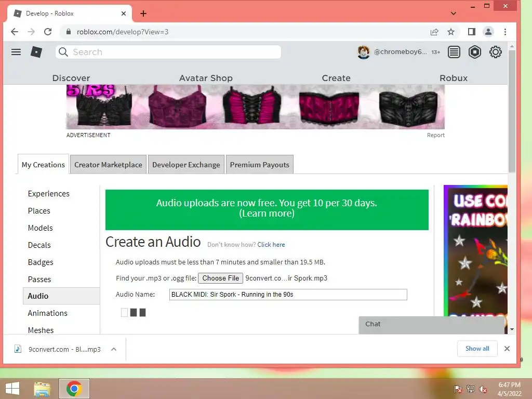Screen dimensions: 532x399
Task: Open the Discover navigation item
Action: [71, 78]
